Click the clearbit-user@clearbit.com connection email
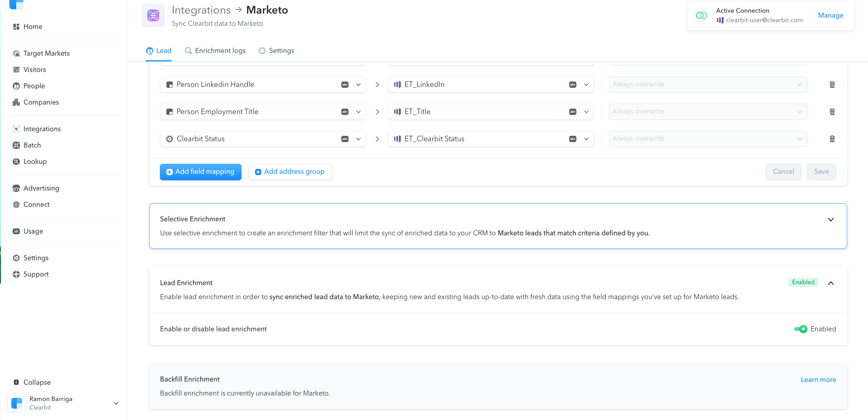 point(764,20)
